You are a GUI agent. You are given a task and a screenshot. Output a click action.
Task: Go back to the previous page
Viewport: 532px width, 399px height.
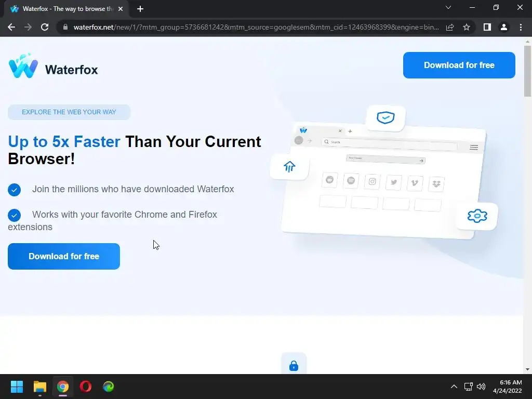(x=11, y=27)
